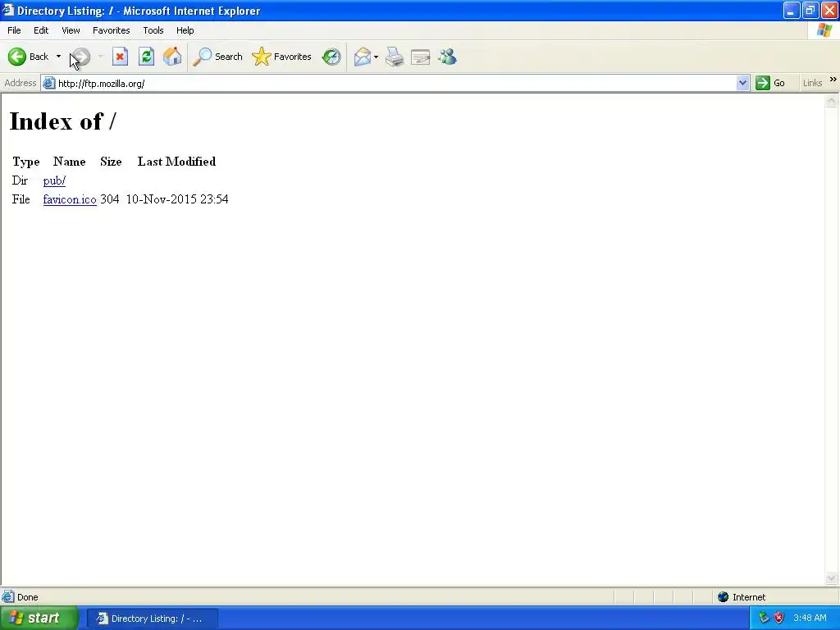This screenshot has width=840, height=630.
Task: Open the Messenger people icon
Action: click(x=447, y=57)
